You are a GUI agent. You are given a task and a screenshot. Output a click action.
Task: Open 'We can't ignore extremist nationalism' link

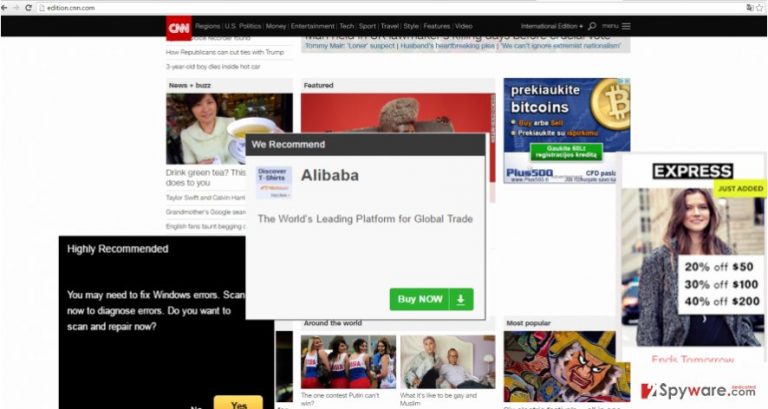(x=561, y=46)
